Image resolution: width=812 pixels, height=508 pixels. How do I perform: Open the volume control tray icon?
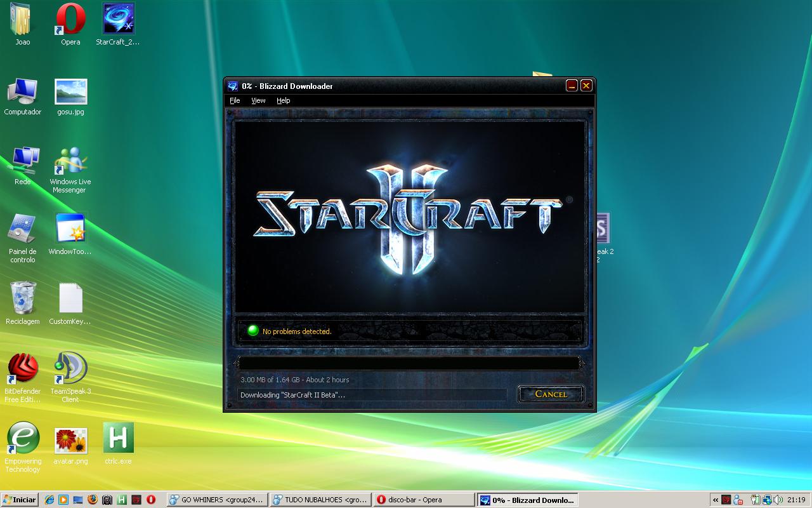778,500
